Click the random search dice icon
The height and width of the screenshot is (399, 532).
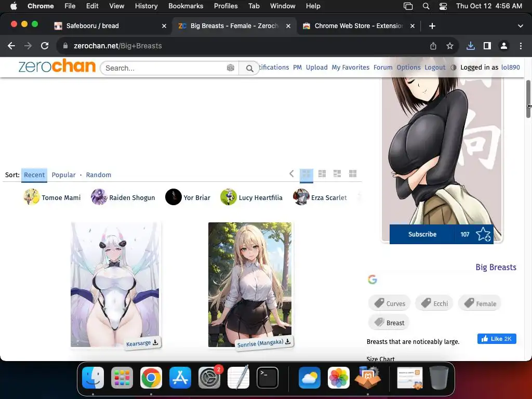click(x=230, y=68)
